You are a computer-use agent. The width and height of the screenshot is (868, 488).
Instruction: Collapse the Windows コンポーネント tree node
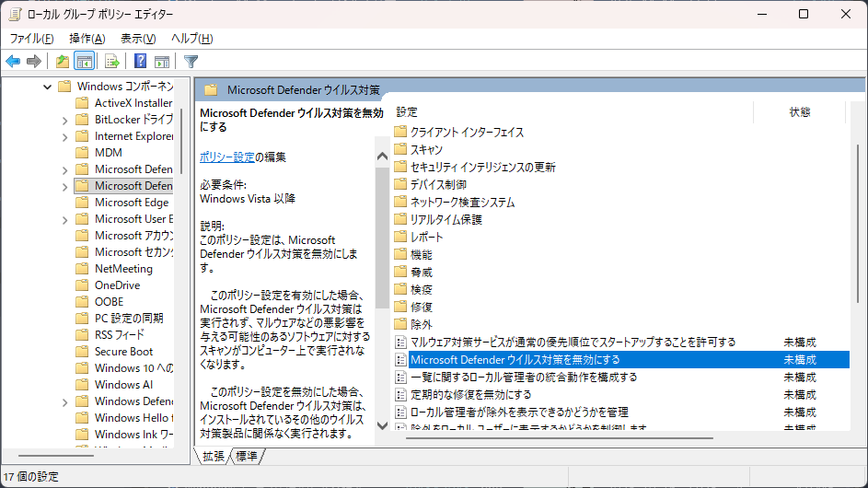click(47, 87)
